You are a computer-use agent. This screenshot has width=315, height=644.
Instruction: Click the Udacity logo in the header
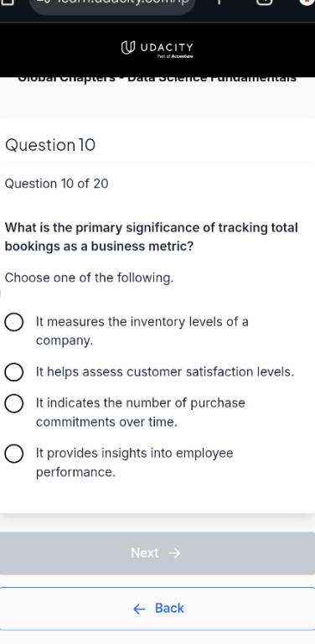(157, 48)
